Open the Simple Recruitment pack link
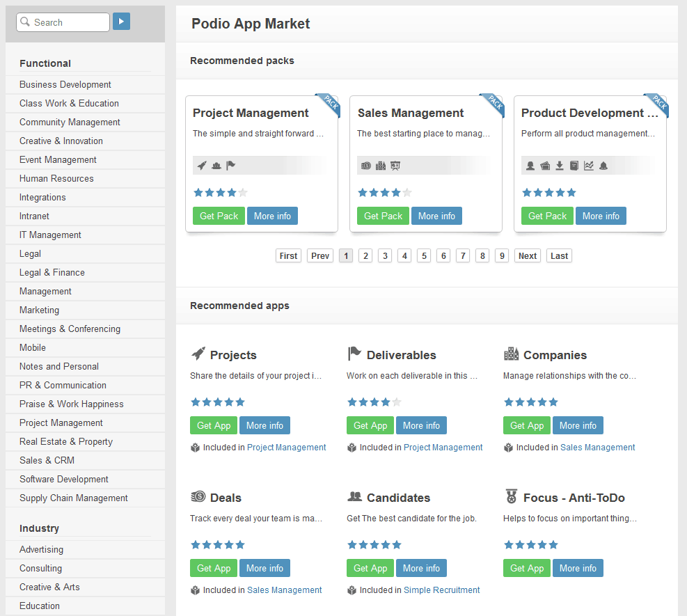This screenshot has height=616, width=687. click(441, 590)
